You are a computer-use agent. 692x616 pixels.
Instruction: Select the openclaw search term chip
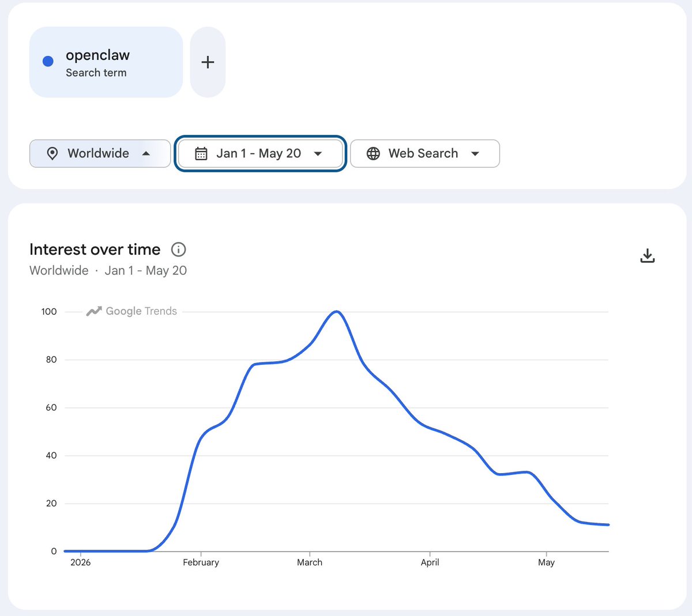tap(106, 62)
